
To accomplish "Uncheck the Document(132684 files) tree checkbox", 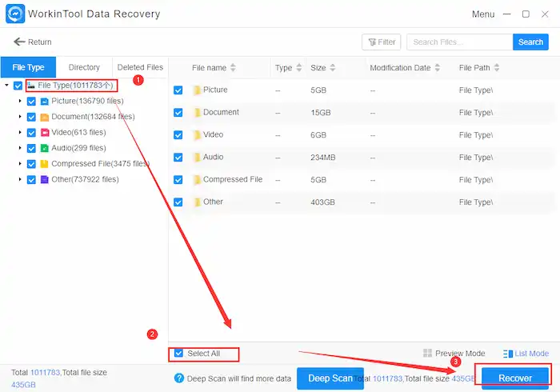I will point(31,117).
